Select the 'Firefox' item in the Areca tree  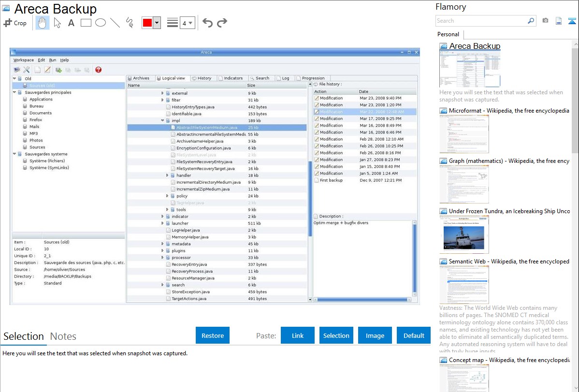pyautogui.click(x=35, y=120)
